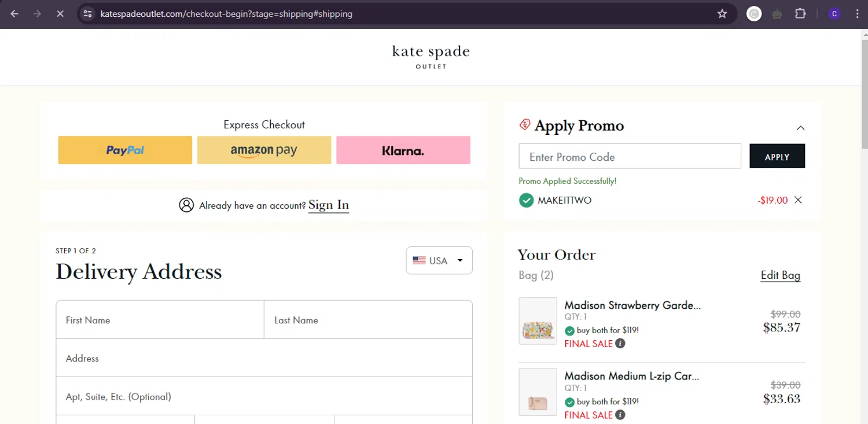Click the browser address bar URL
Image resolution: width=868 pixels, height=424 pixels.
tap(226, 14)
